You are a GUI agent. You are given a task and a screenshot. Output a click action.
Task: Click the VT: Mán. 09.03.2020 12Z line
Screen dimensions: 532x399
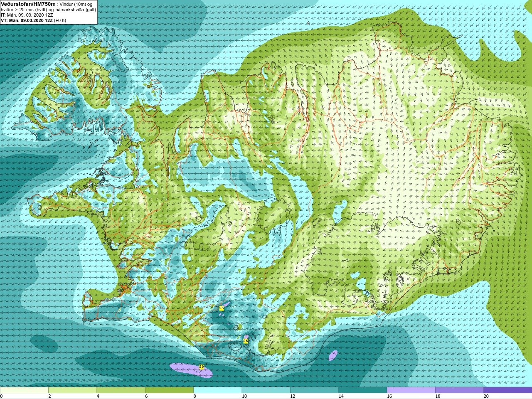pos(33,20)
